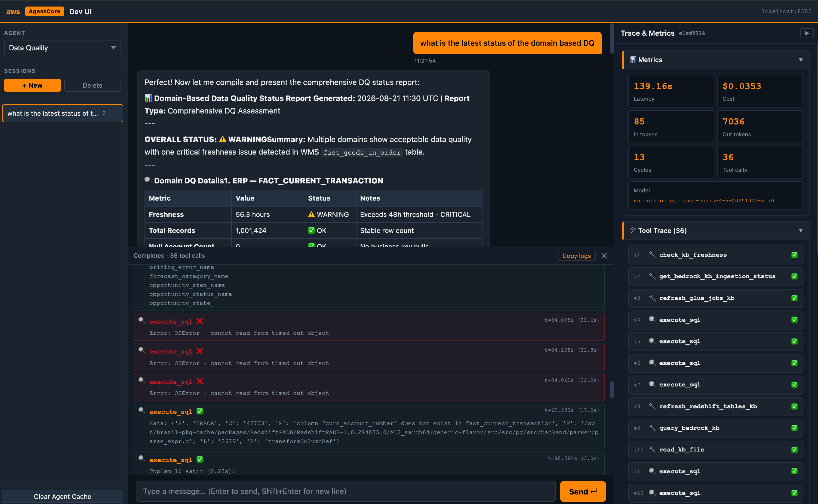This screenshot has width=818, height=504.
Task: Click wrench icon of get_bedrock_kb_ingestion_status
Action: pyautogui.click(x=652, y=276)
